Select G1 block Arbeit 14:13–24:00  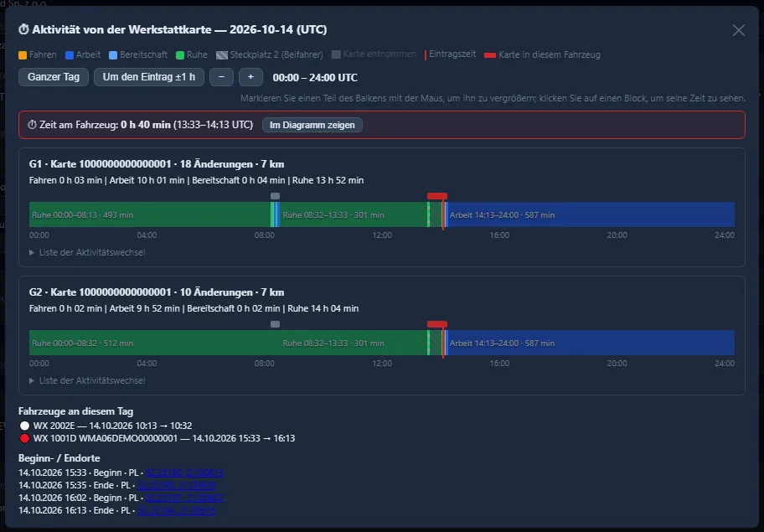coord(591,214)
